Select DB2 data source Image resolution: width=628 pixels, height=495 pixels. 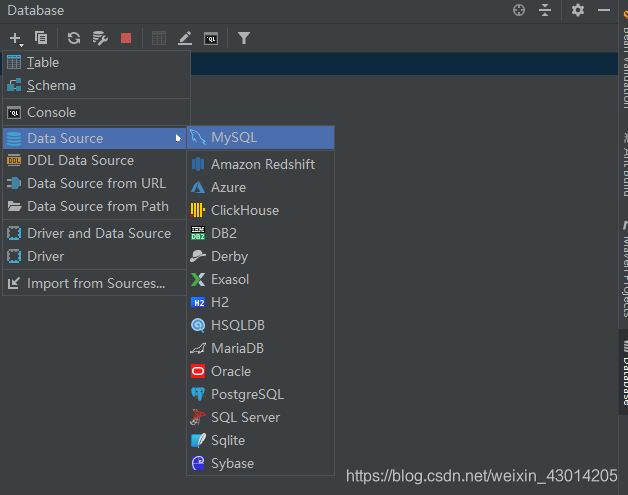(x=260, y=233)
